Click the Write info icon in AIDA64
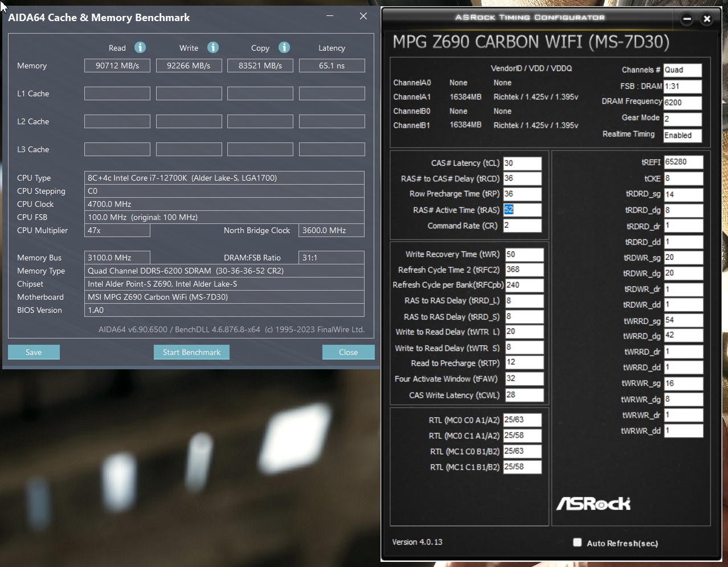Image resolution: width=728 pixels, height=567 pixels. (x=213, y=47)
